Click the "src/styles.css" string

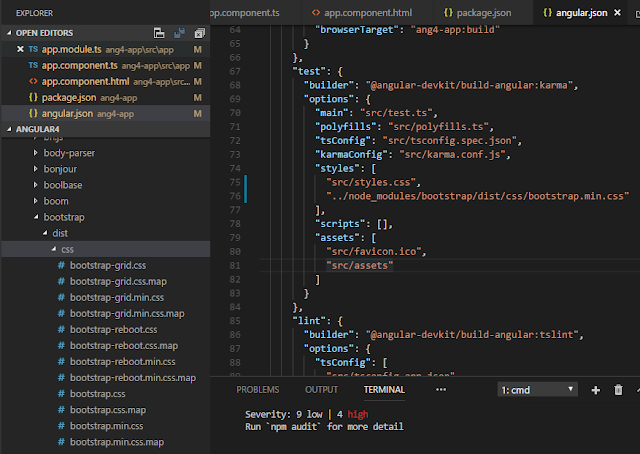pyautogui.click(x=371, y=182)
